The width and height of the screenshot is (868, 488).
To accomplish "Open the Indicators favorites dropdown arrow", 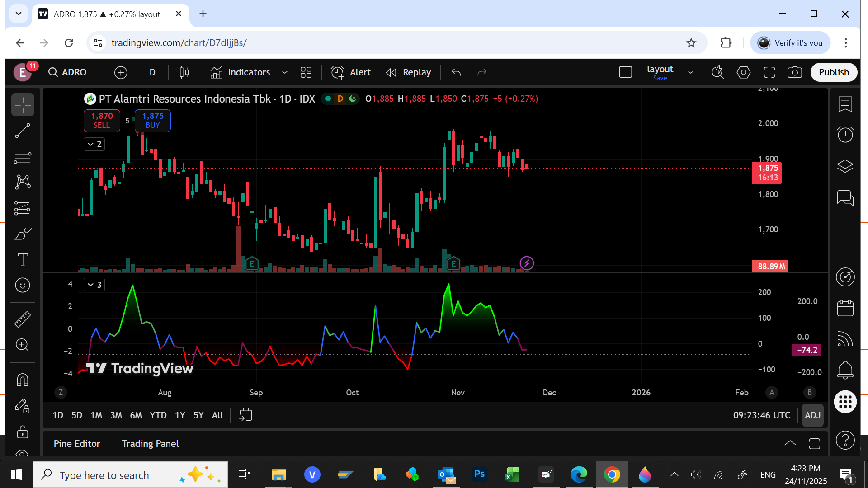I will point(284,72).
